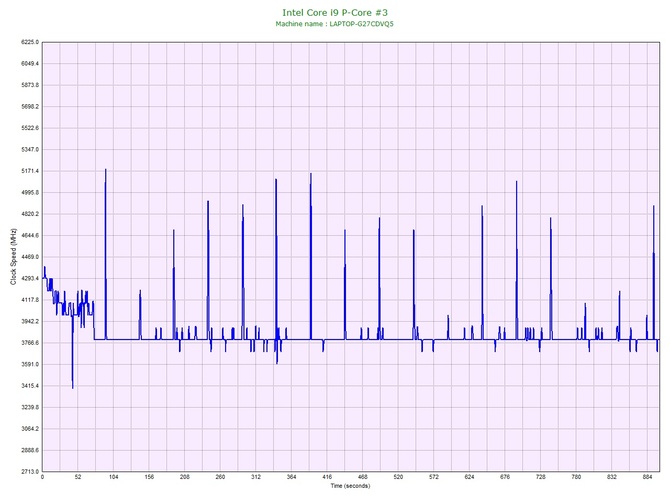Click the 5873.8 y-axis value
The height and width of the screenshot is (503, 670).
(x=30, y=85)
